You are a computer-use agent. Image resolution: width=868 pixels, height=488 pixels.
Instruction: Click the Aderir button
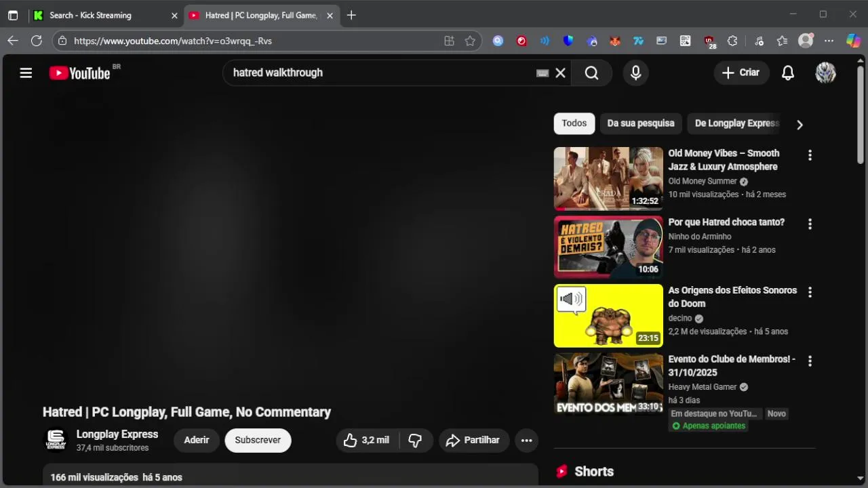[197, 440]
